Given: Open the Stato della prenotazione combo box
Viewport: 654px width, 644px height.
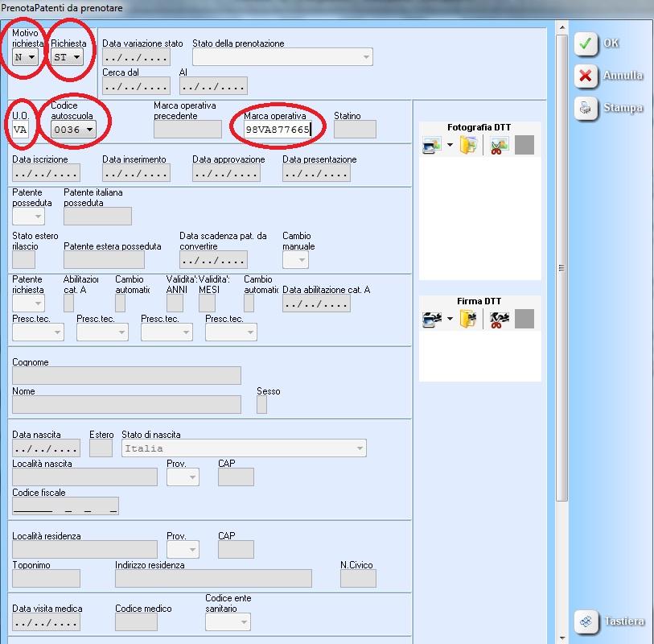Looking at the screenshot, I should [x=282, y=57].
